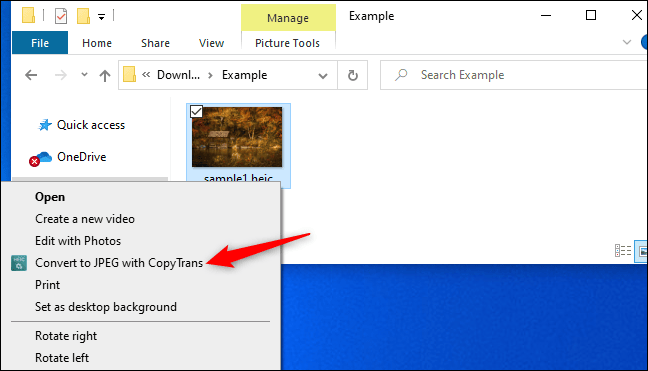The image size is (648, 371).
Task: Select the Manage contextual tab
Action: 288,18
